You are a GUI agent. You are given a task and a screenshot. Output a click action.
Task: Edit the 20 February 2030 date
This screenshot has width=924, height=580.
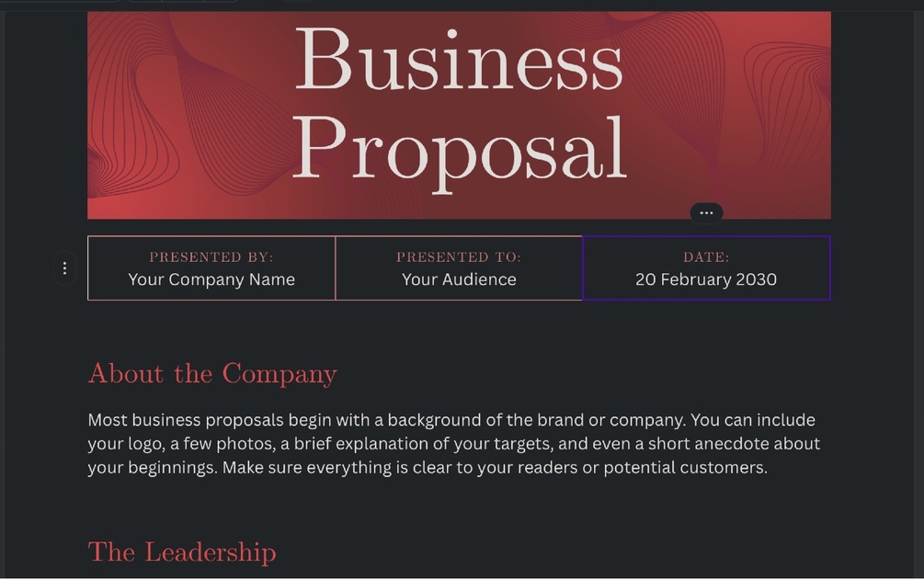706,279
